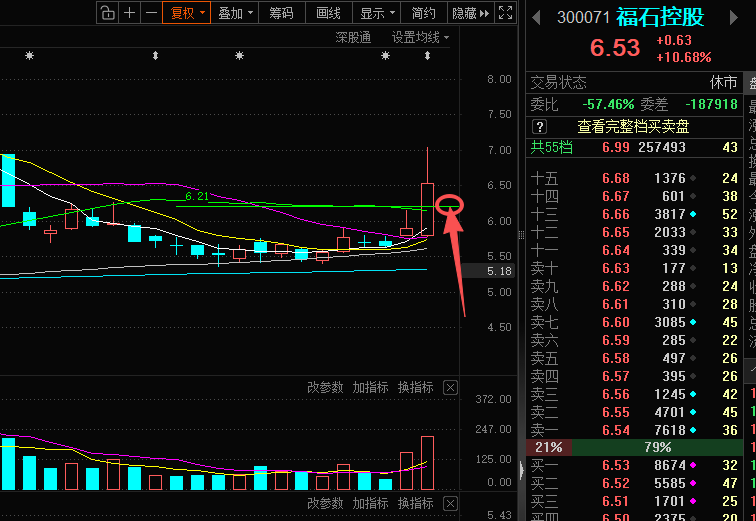Image resolution: width=756 pixels, height=521 pixels.
Task: Open the 叠加 dropdown
Action: point(235,13)
